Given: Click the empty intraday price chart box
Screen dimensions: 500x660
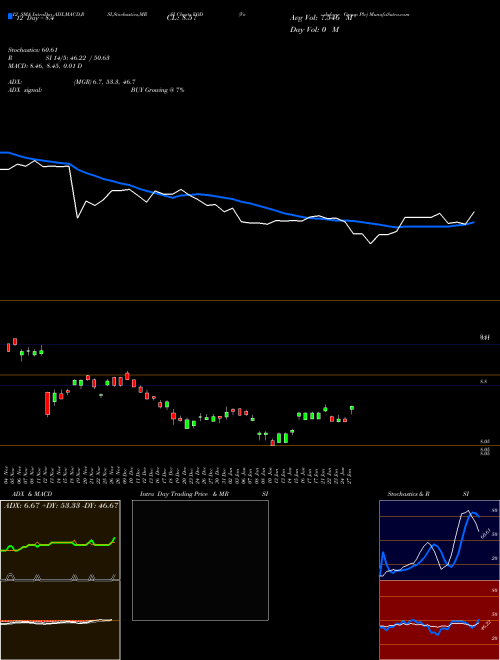Looking at the screenshot, I should click(x=200, y=560).
